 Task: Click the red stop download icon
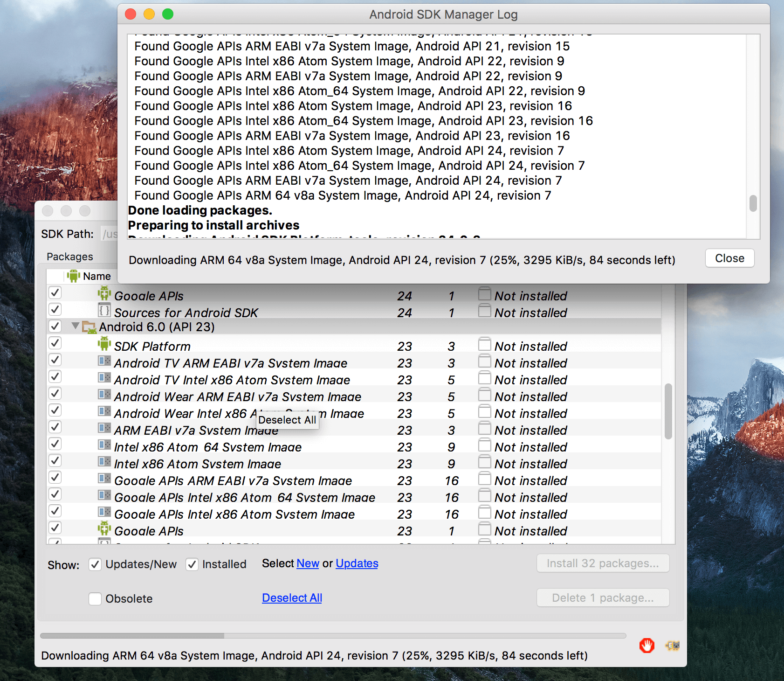[646, 646]
